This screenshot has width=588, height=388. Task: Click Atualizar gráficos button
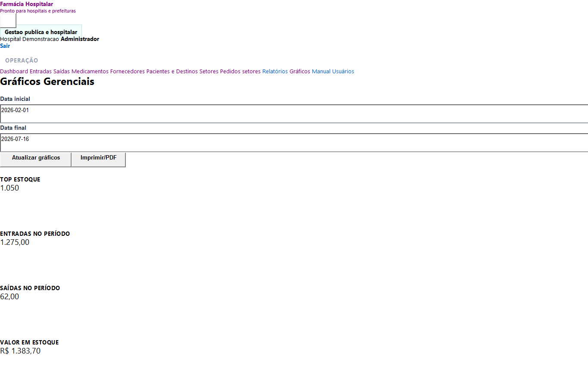click(x=36, y=160)
